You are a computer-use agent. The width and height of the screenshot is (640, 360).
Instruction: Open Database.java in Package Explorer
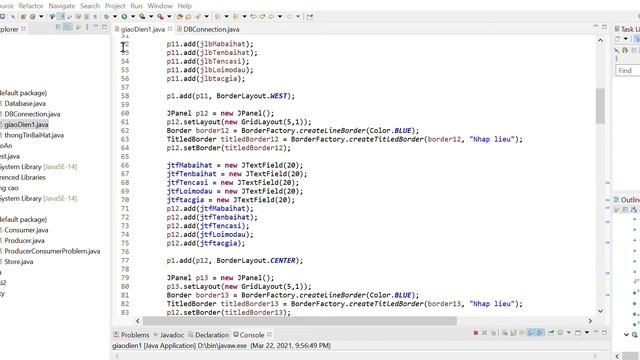coord(24,104)
